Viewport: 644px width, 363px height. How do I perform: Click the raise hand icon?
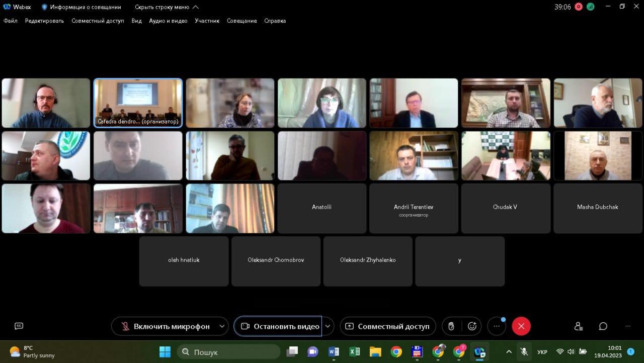pos(451,326)
